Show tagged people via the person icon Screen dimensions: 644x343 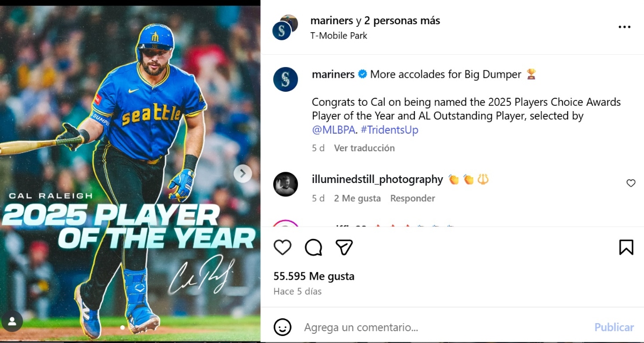[x=12, y=321]
